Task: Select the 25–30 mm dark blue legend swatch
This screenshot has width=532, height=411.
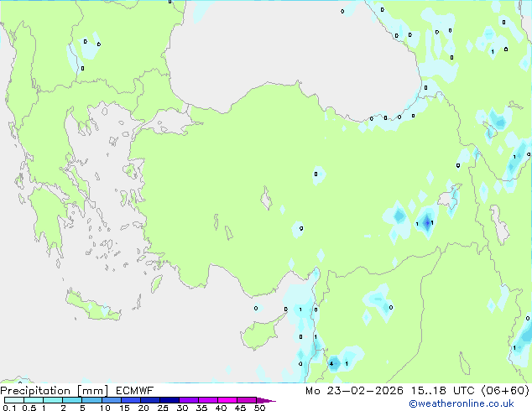Action: (x=169, y=400)
